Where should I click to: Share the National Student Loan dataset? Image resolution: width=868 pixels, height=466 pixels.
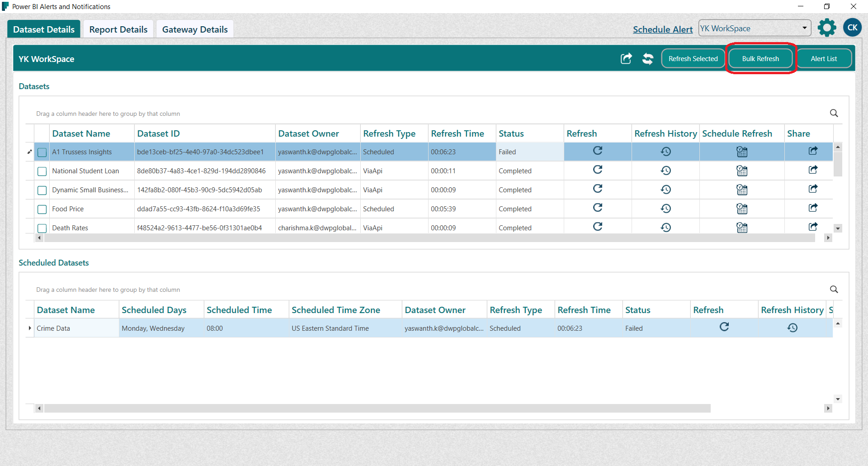[x=813, y=170]
